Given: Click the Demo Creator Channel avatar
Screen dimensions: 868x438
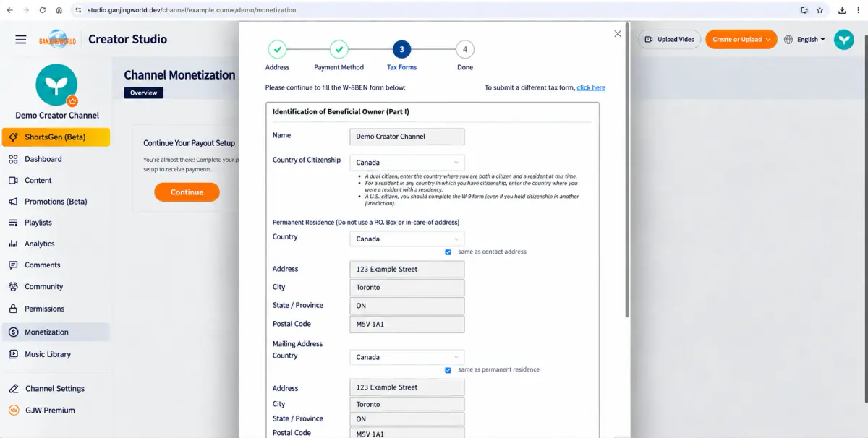Looking at the screenshot, I should pos(56,85).
